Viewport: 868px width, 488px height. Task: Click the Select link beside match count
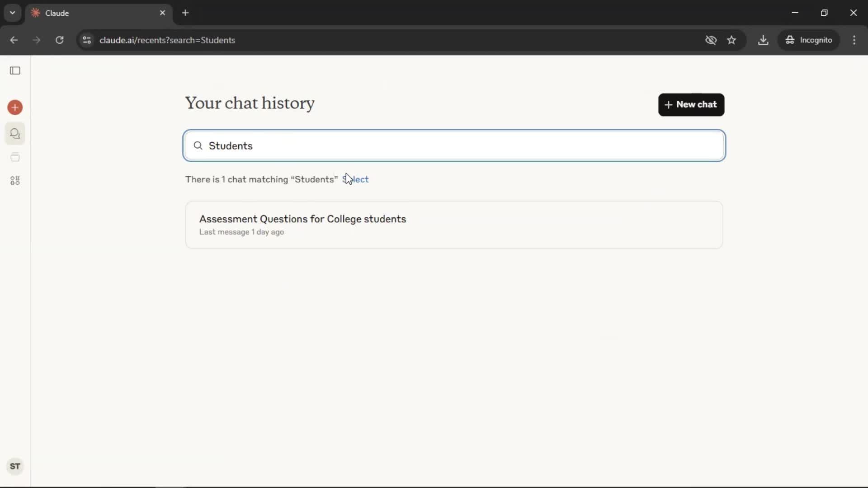click(355, 179)
